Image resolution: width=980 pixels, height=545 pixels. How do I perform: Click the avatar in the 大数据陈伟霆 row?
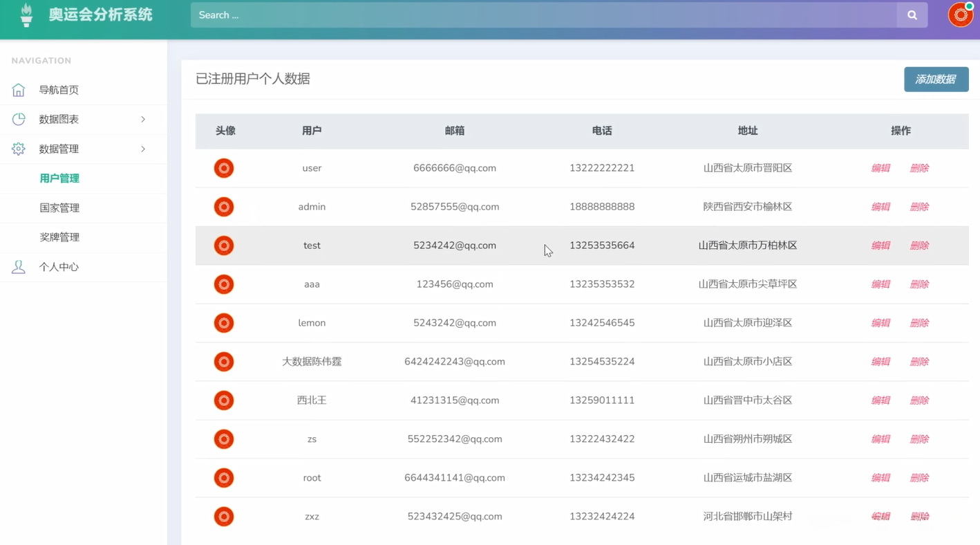[224, 362]
